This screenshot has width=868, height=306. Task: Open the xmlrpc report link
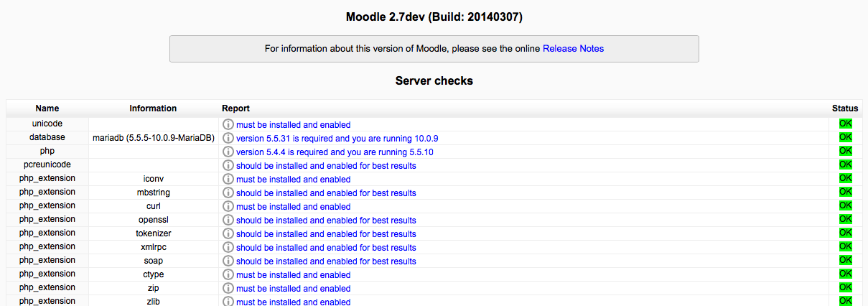click(326, 248)
